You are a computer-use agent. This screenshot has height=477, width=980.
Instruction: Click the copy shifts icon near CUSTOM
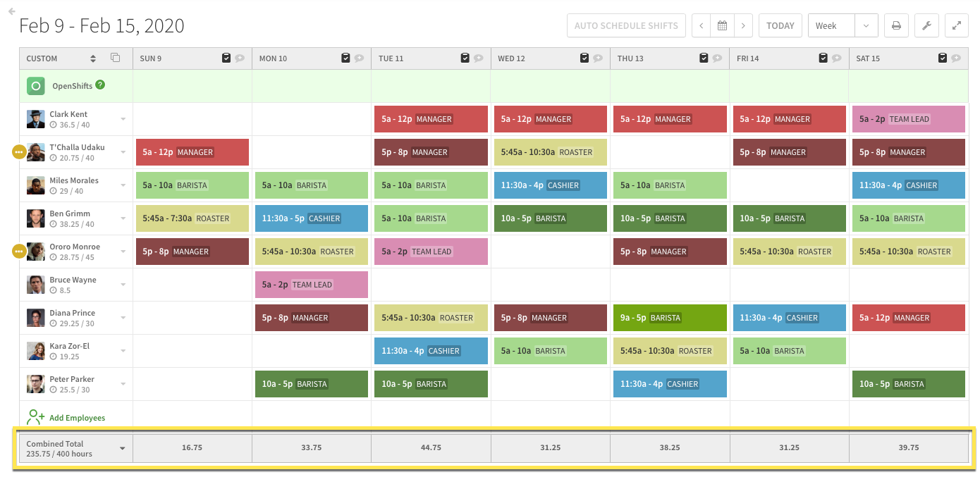tap(116, 58)
